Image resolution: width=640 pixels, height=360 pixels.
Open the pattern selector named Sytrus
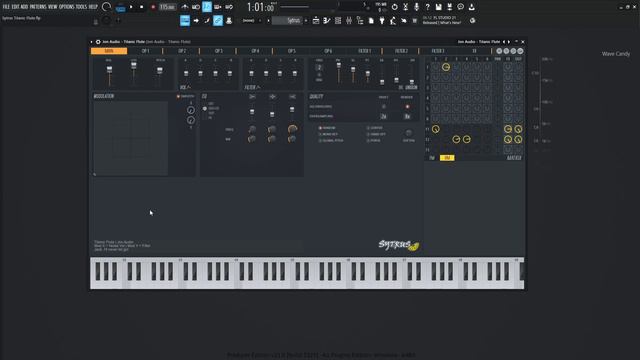point(287,20)
